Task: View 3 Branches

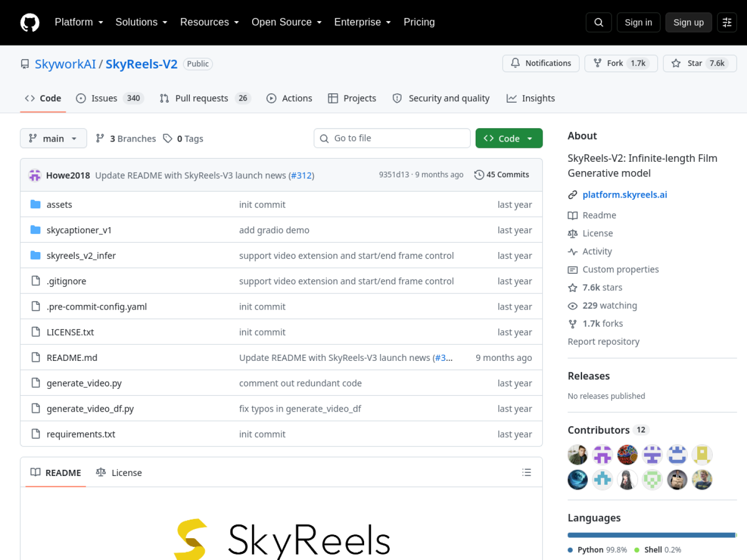Action: [x=126, y=138]
